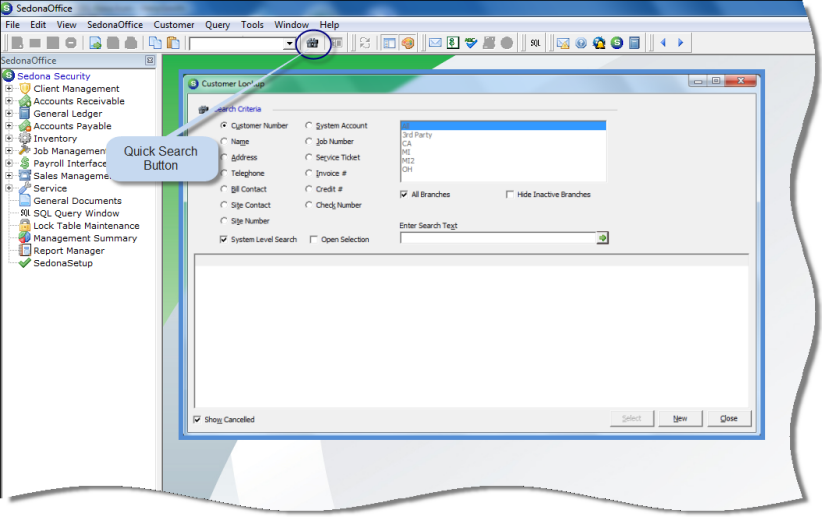
Task: Uncheck the All Branches checkbox
Action: coord(404,194)
